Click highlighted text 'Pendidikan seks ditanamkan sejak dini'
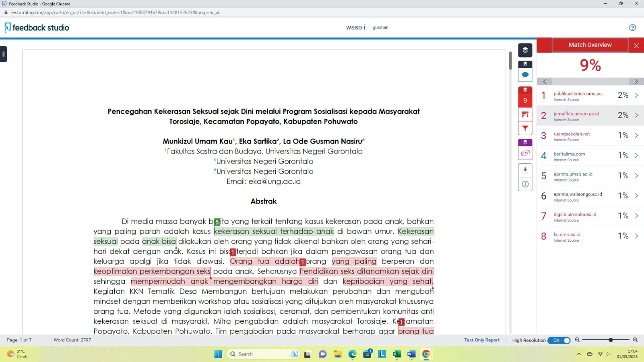644x362 pixels. tap(367, 271)
